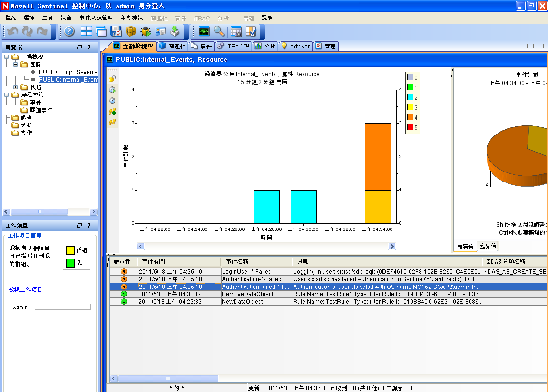
Task: Click the grey undo arrow icon
Action: pyautogui.click(x=12, y=31)
